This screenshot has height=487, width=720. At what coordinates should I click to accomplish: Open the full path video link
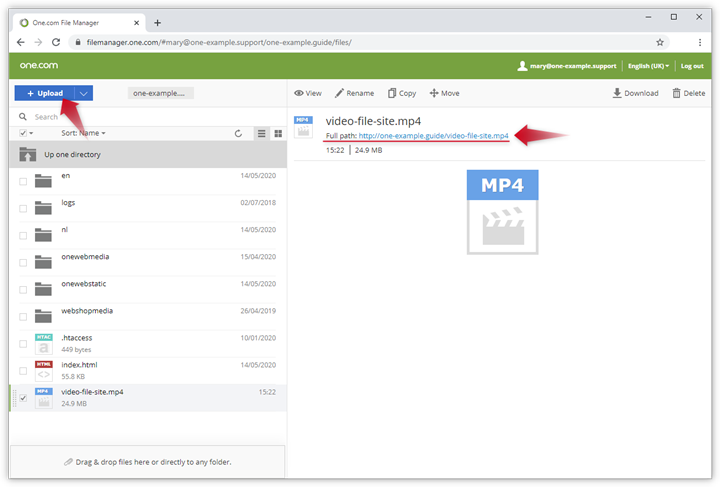point(433,135)
